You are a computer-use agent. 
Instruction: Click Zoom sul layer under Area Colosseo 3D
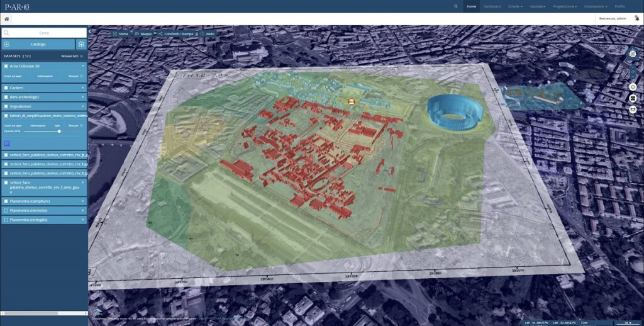click(11, 76)
